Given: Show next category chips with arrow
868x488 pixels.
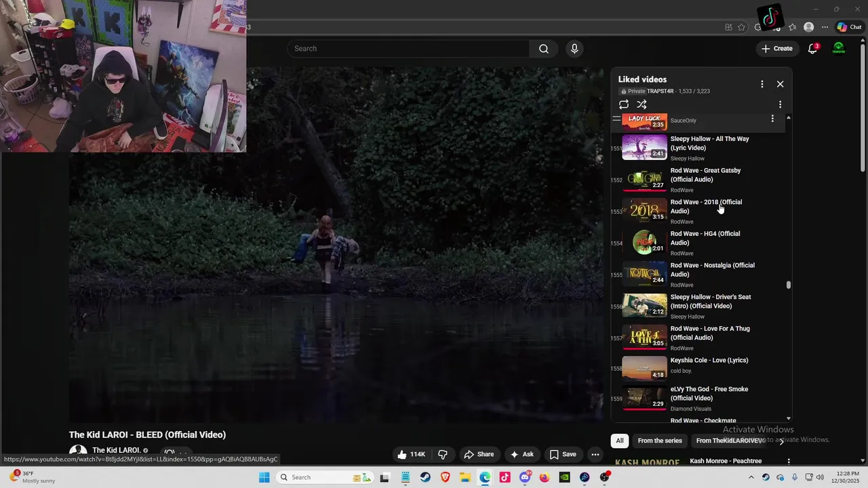Looking at the screenshot, I should click(781, 441).
